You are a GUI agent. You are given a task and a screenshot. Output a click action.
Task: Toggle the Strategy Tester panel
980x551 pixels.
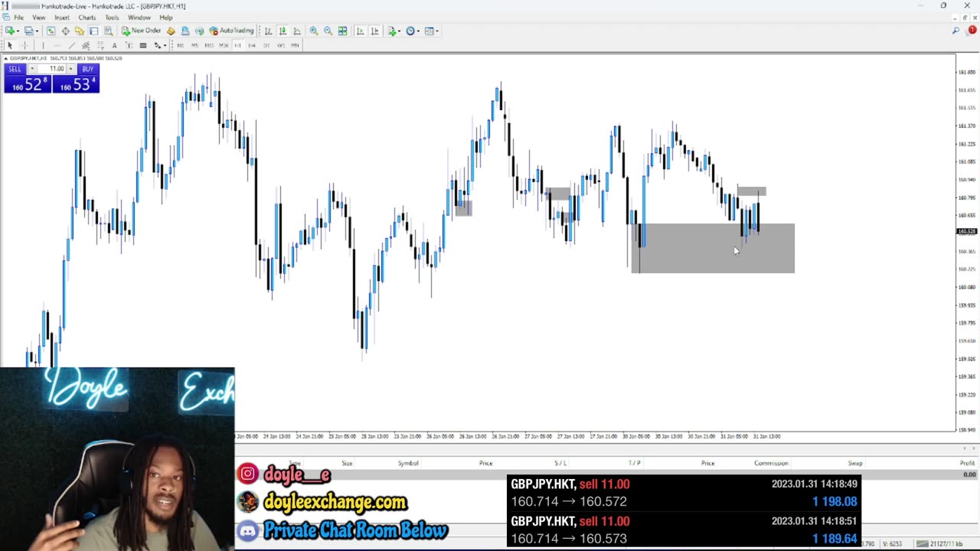pos(108,31)
